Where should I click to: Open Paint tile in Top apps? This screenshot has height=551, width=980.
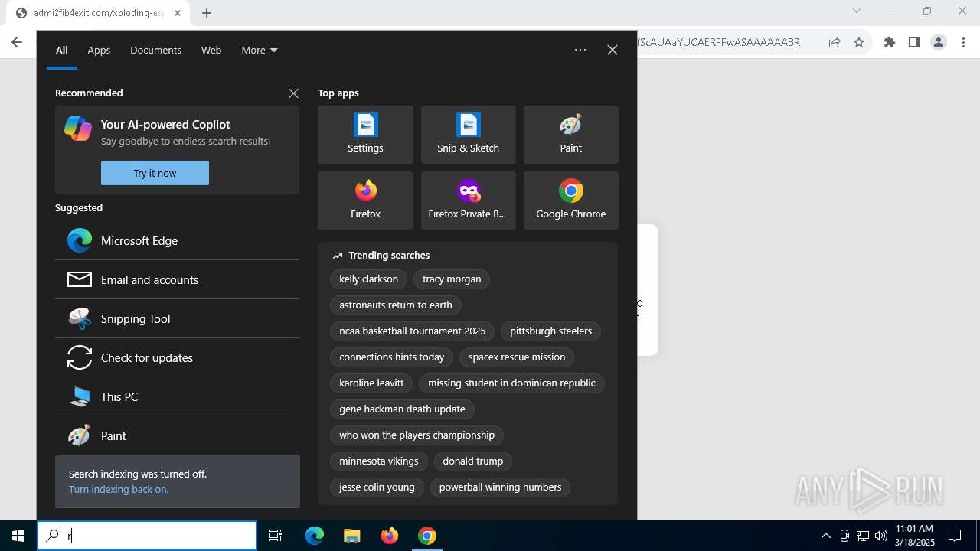pos(570,135)
